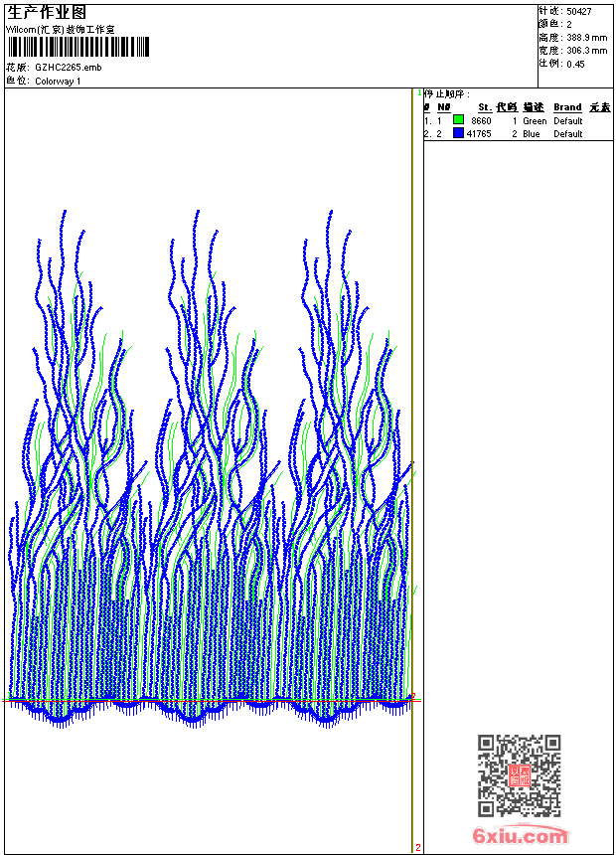Click the red stop marker 2 at bottom
Image resolution: width=616 pixels, height=855 pixels.
(417, 848)
